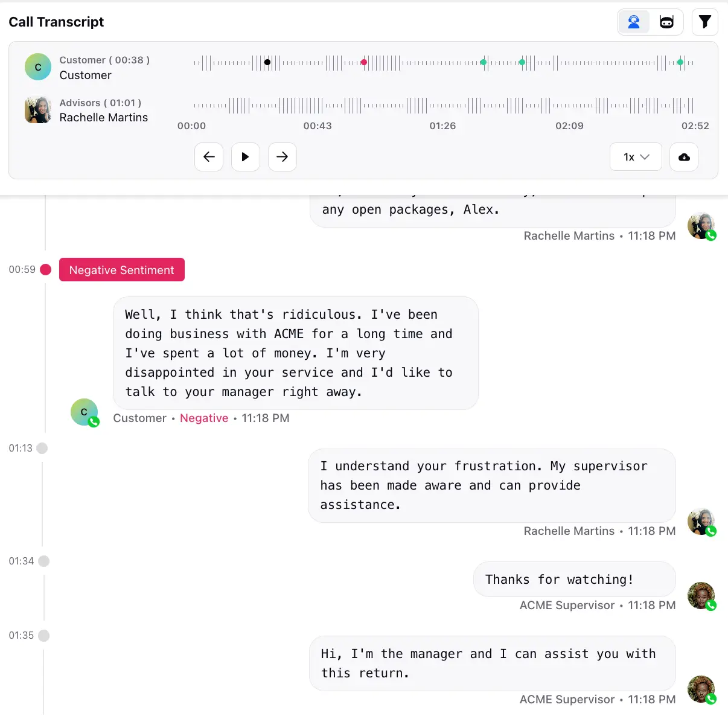This screenshot has height=716, width=728.
Task: Click the 00:00 start time label
Action: click(x=191, y=126)
